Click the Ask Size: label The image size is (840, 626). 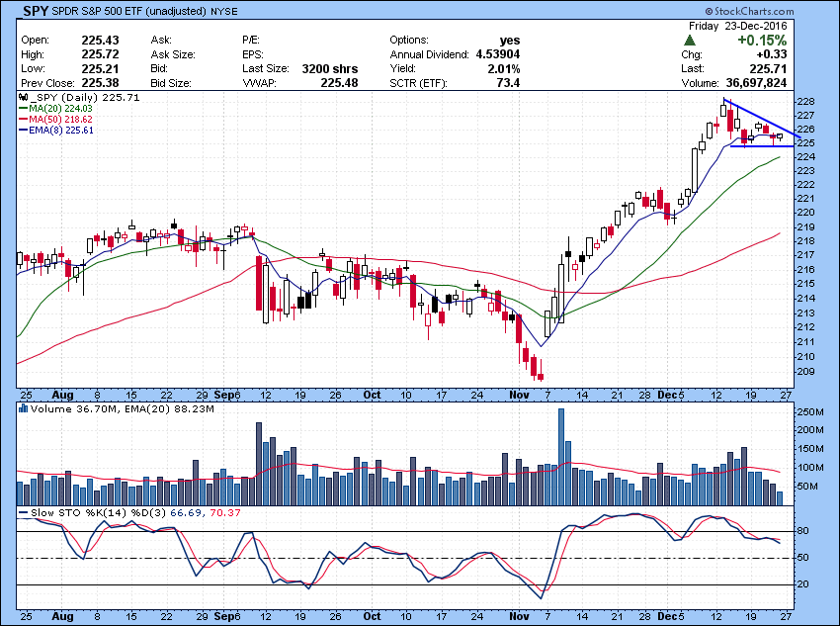[173, 54]
